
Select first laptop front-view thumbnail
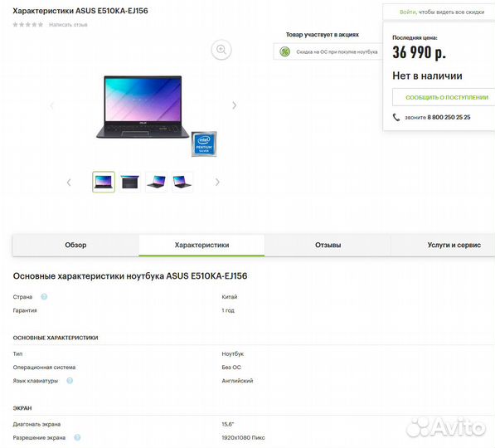[104, 182]
